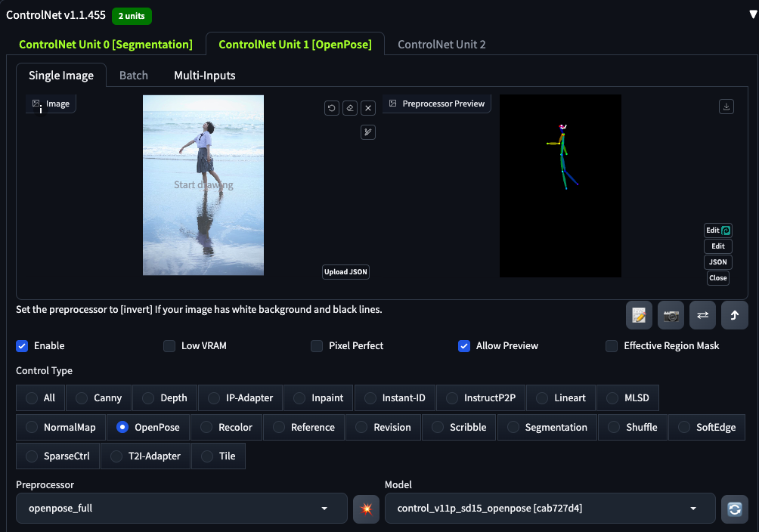The height and width of the screenshot is (532, 759).
Task: Click the camera icon to enable webcam
Action: click(671, 316)
